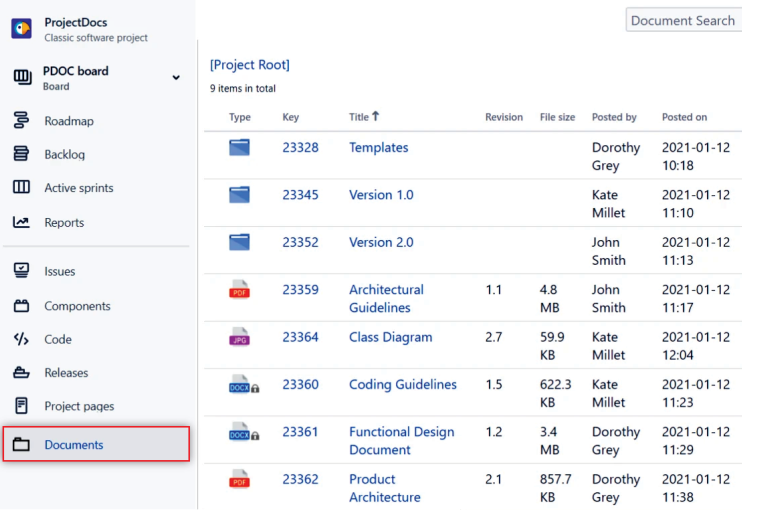The width and height of the screenshot is (774, 517).
Task: Open the Version 1.0 folder link
Action: point(381,195)
